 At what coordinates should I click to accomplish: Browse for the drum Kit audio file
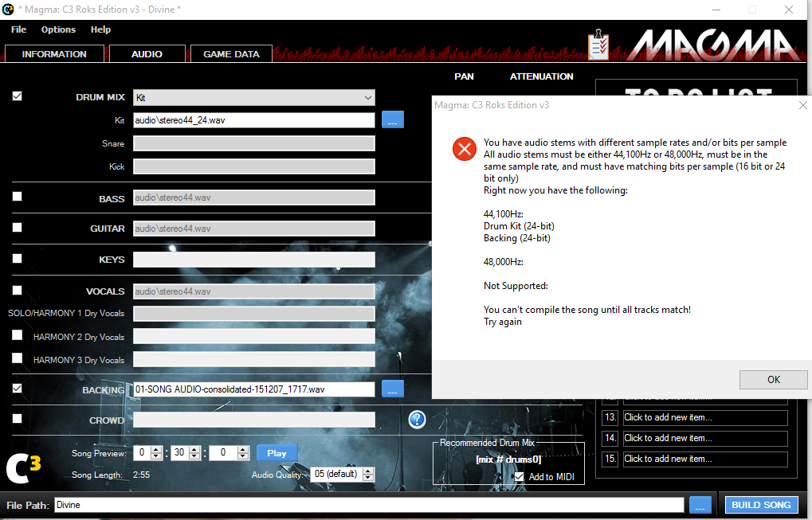[393, 120]
